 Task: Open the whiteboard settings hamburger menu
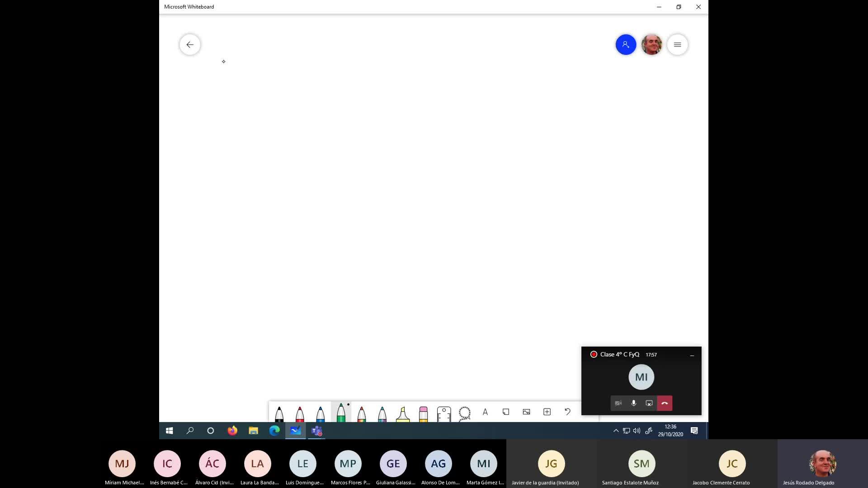point(677,45)
